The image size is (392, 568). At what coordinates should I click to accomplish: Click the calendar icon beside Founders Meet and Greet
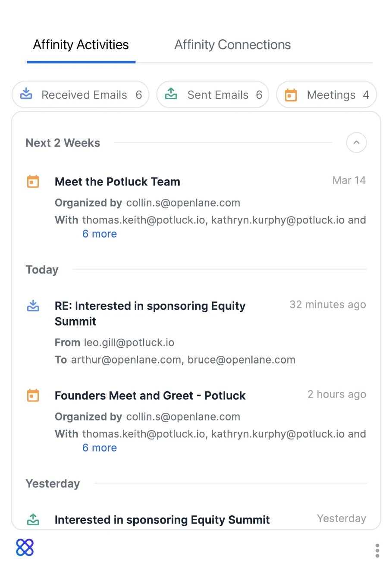(x=33, y=395)
